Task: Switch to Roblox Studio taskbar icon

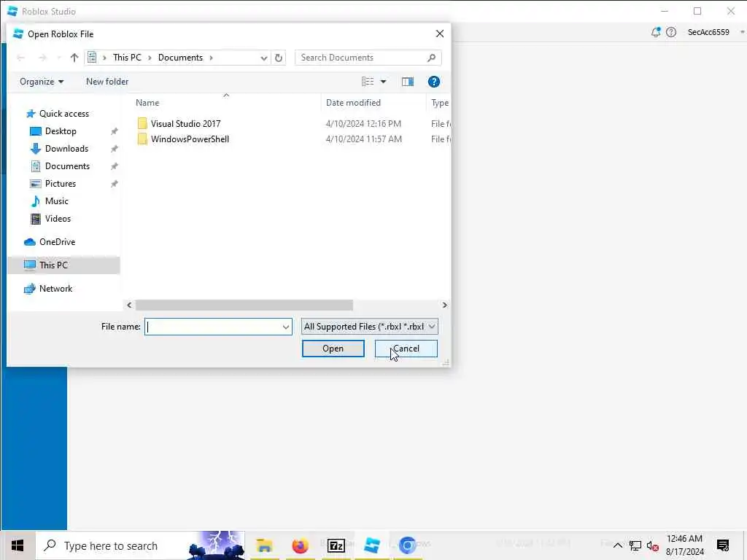Action: 371,545
